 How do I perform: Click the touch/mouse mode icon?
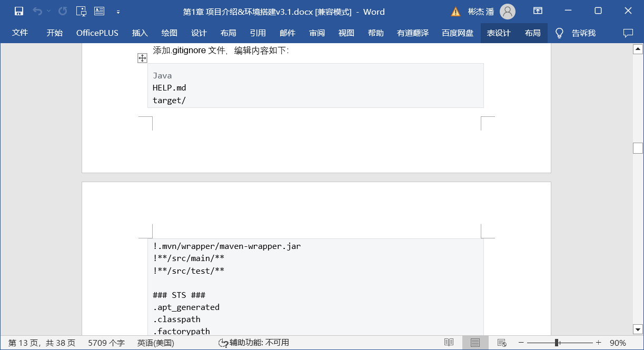pyautogui.click(x=81, y=11)
